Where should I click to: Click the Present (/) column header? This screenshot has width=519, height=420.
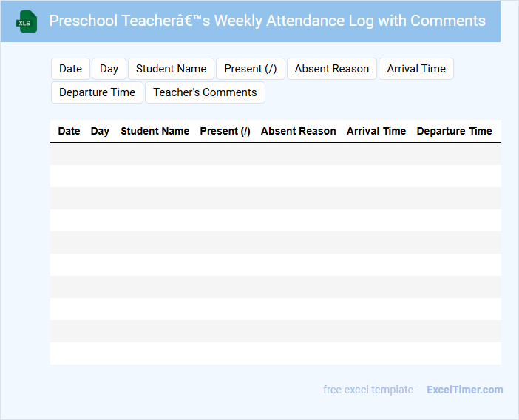pos(225,131)
